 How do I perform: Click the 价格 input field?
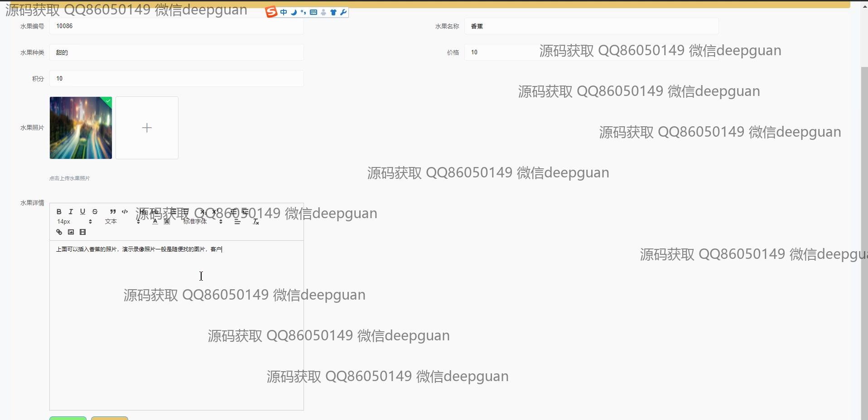(x=591, y=52)
